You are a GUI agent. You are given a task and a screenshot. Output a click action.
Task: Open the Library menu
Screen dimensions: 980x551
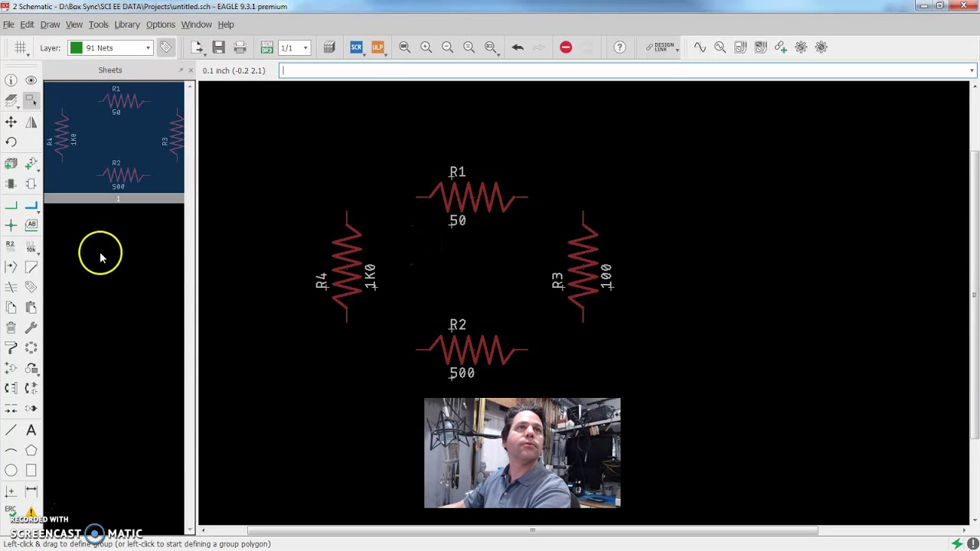127,24
